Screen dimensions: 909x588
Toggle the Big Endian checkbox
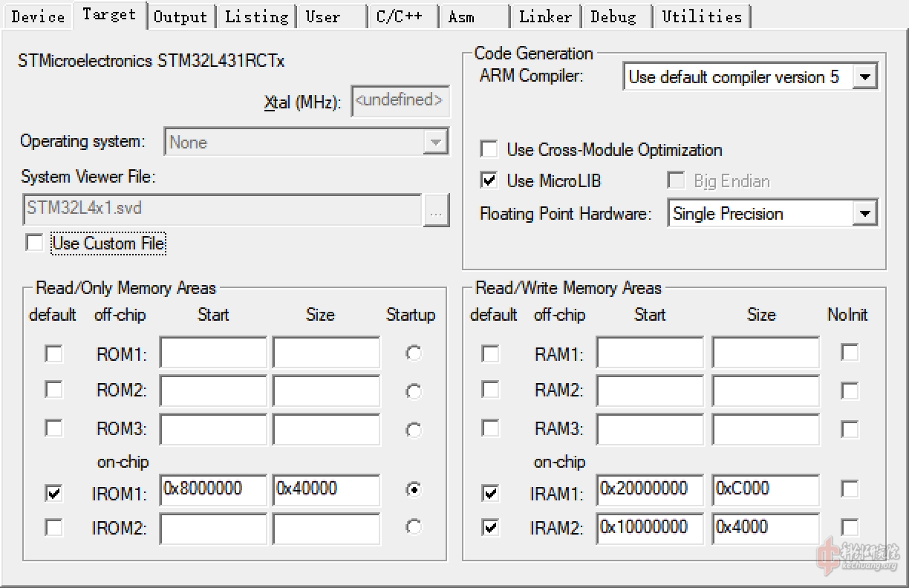[x=676, y=180]
